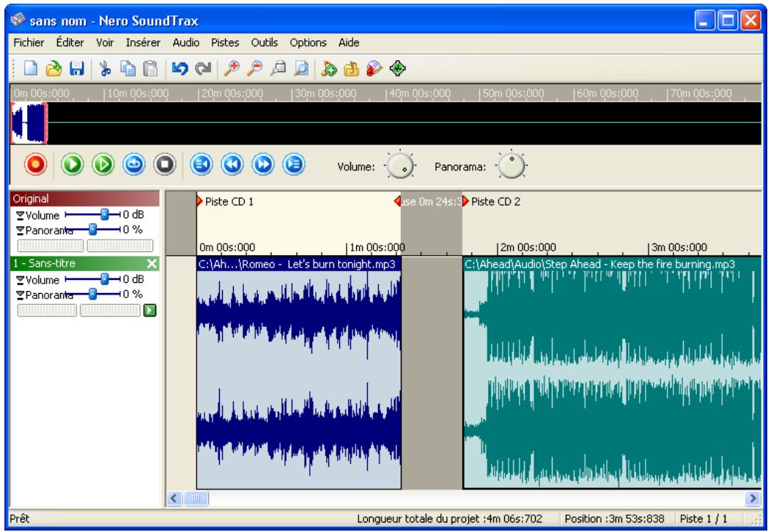Open a project with the folder icon
Viewport: 768px width, 532px height.
pos(53,69)
